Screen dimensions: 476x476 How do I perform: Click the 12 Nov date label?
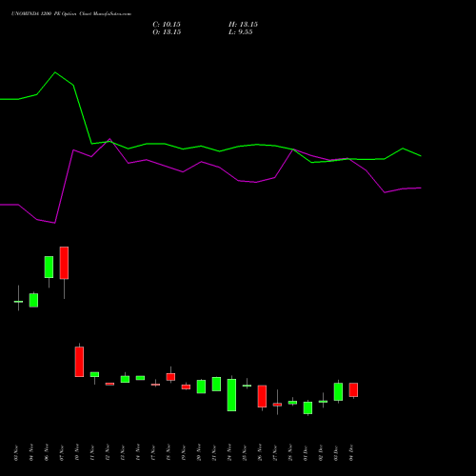[x=108, y=453]
